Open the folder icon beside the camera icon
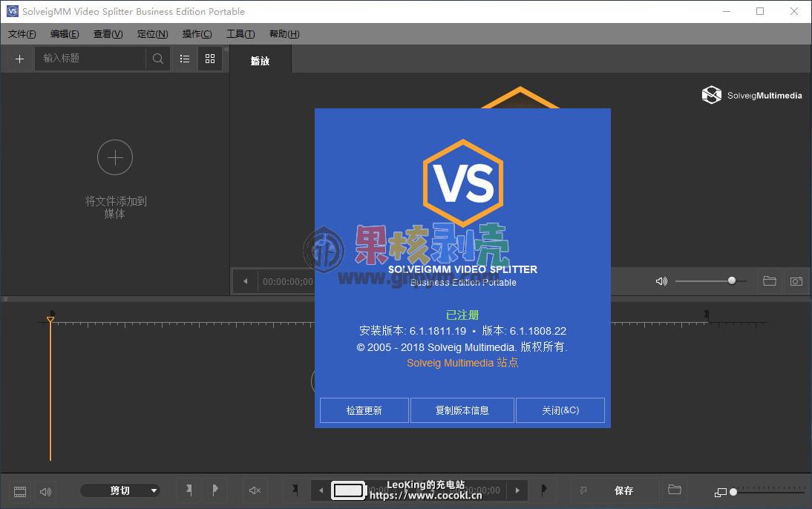The width and height of the screenshot is (812, 509). pos(770,281)
